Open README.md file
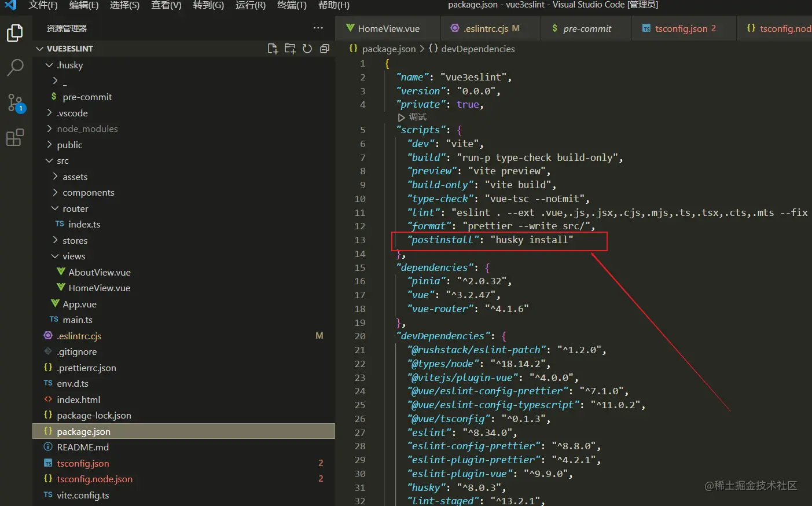 [x=183, y=447]
